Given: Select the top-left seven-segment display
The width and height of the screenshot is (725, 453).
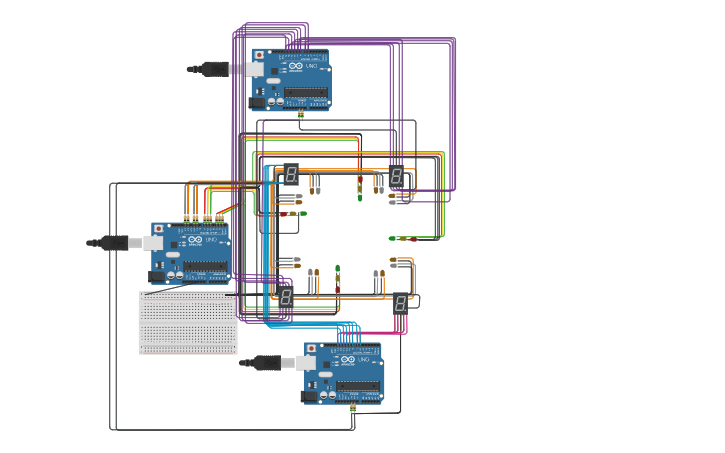Looking at the screenshot, I should [x=290, y=174].
